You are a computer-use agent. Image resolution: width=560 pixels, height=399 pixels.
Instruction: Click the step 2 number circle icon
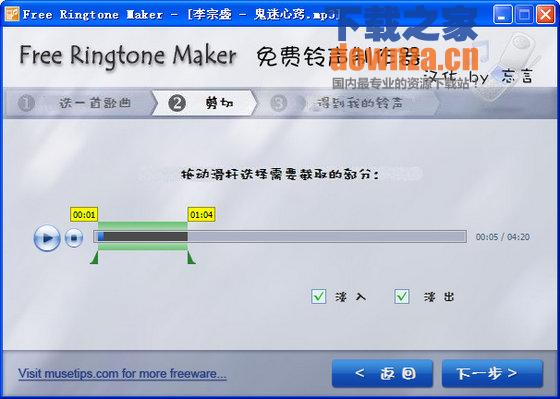click(177, 104)
